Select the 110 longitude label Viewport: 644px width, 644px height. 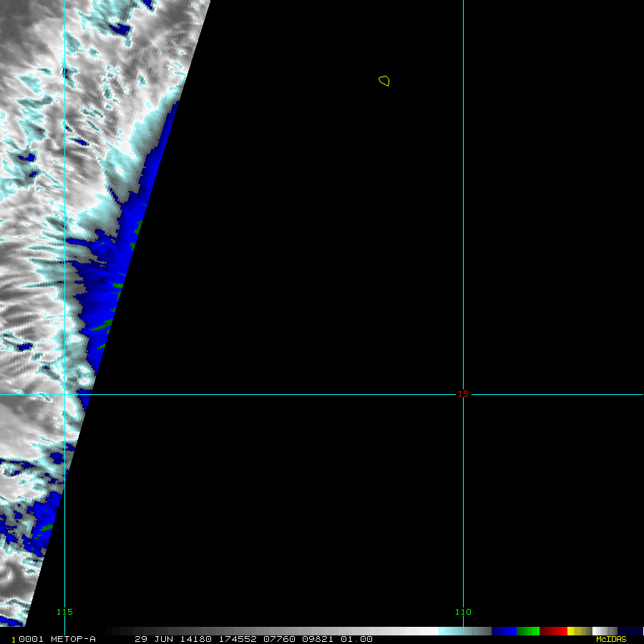point(463,612)
